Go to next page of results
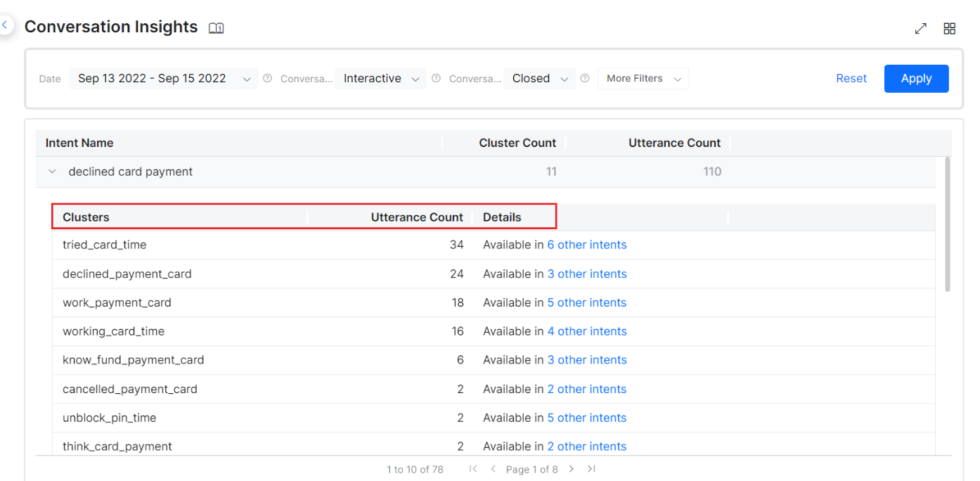The image size is (980, 481). [x=572, y=469]
